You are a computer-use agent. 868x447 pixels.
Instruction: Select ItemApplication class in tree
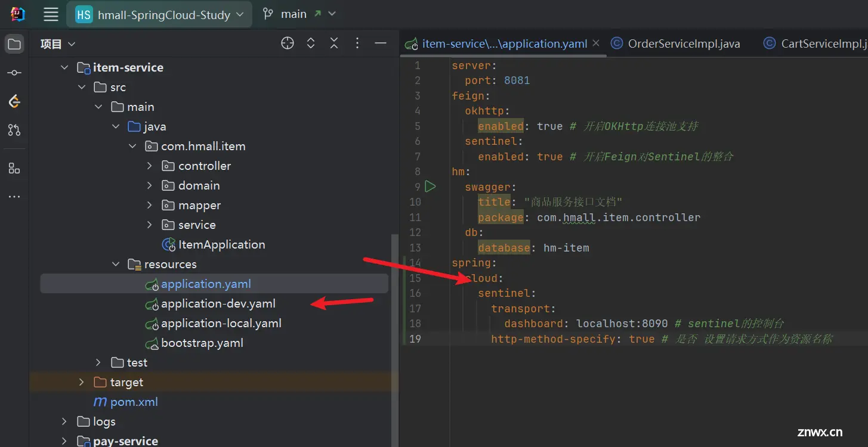[214, 245]
